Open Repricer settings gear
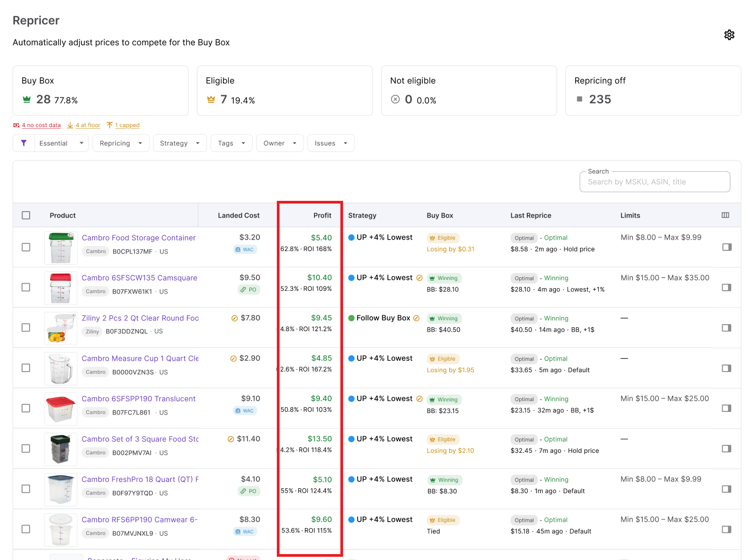Screen dimensions: 754x560 click(x=729, y=35)
